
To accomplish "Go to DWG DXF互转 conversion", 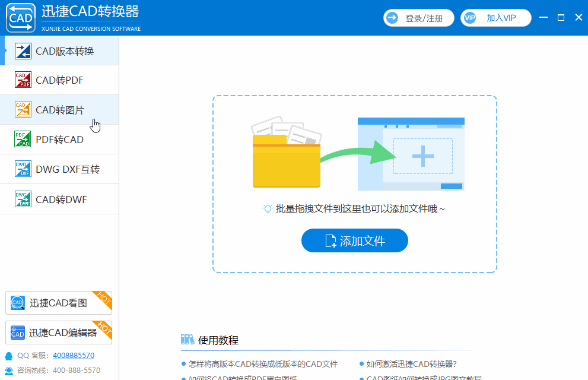I will (x=59, y=169).
